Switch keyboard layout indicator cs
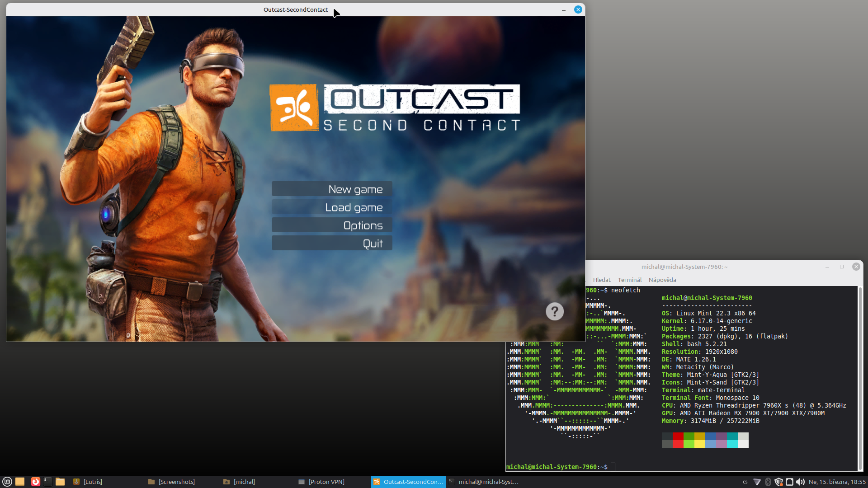This screenshot has height=488, width=868. coord(745,482)
